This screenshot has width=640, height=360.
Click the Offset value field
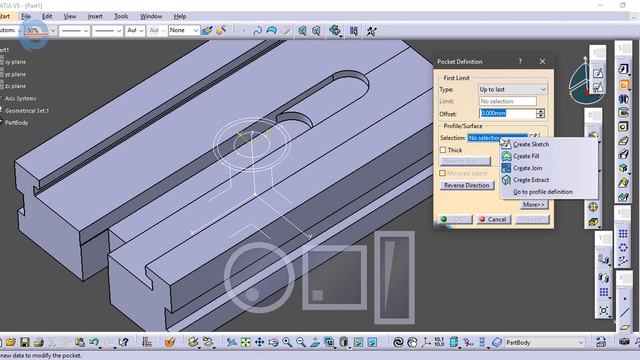coord(507,113)
